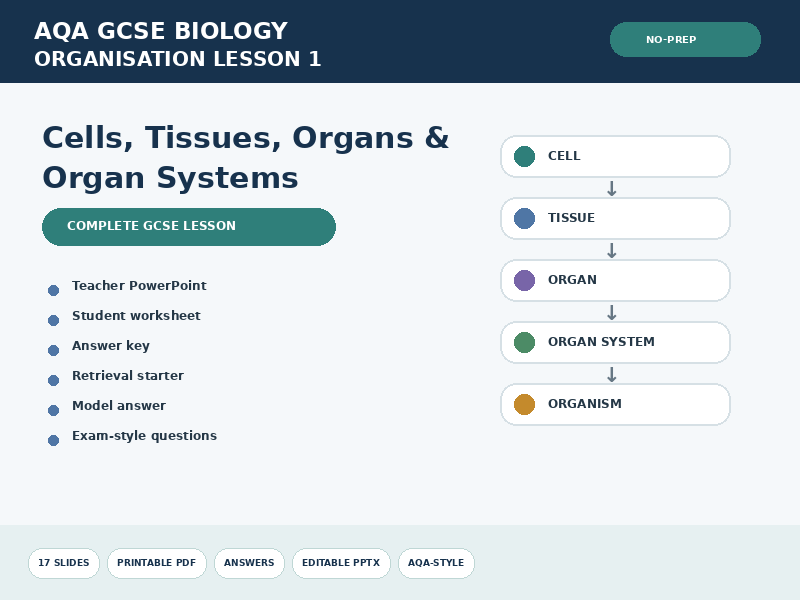Click the green circle beside ORGAN SYSTEM
This screenshot has height=600, width=800.
point(524,342)
